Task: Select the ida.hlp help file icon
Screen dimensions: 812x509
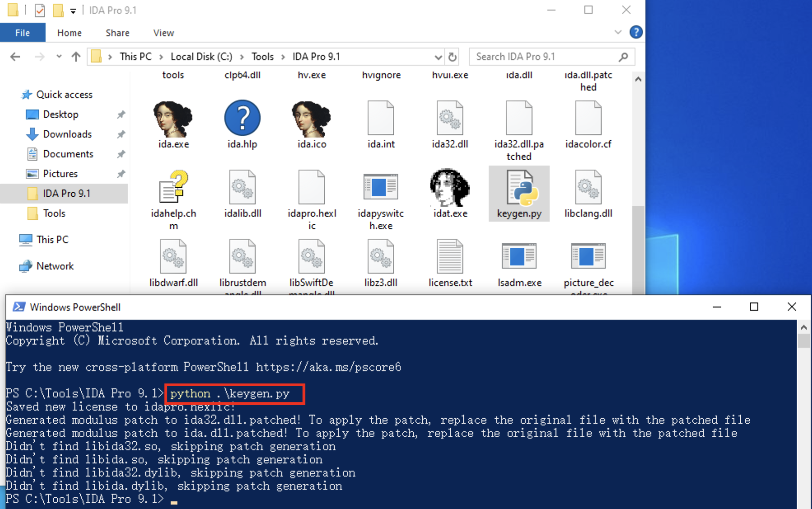Action: [242, 118]
